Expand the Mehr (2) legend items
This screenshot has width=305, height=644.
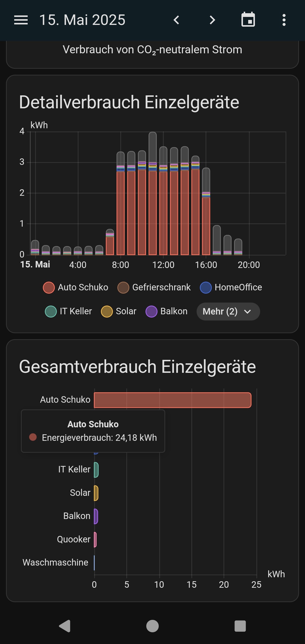(228, 312)
